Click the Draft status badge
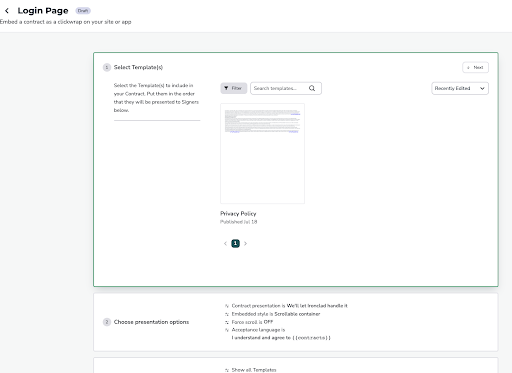 tap(83, 11)
